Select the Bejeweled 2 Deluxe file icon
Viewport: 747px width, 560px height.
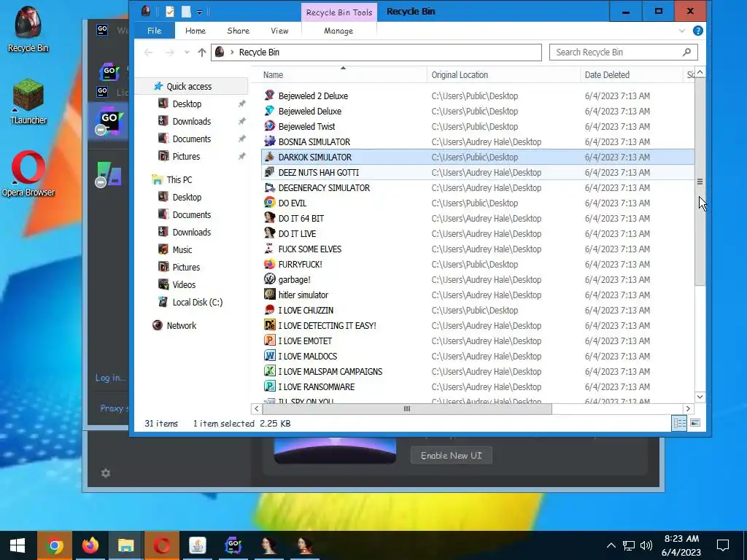[270, 96]
